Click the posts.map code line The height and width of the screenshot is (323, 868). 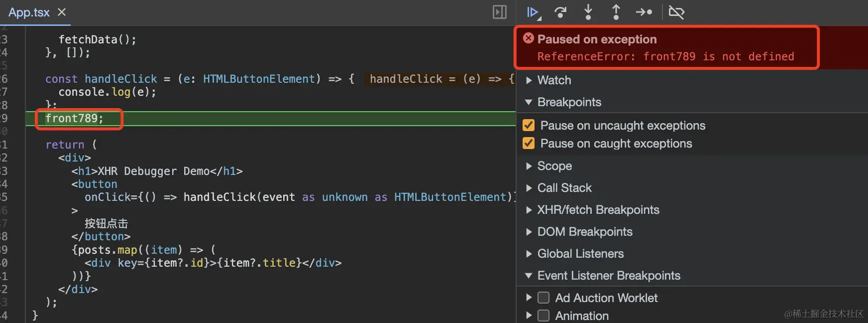coord(143,250)
